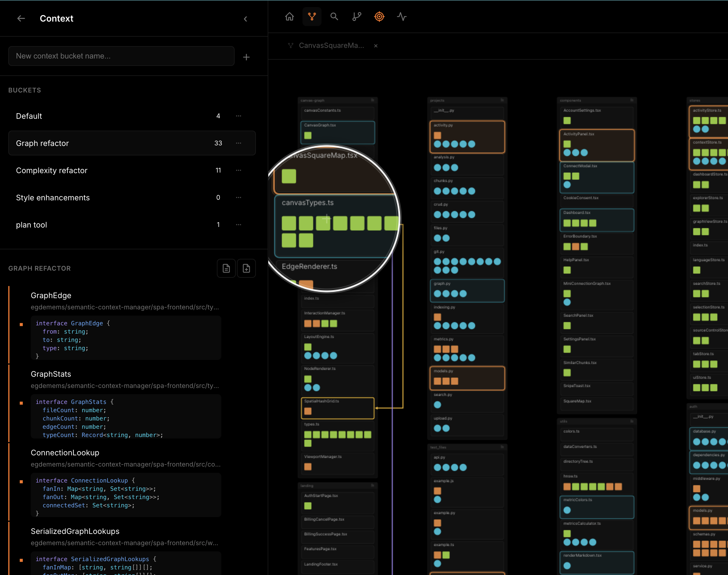Screen dimensions: 728x575
Task: Focus the new context bucket name field
Action: click(121, 56)
